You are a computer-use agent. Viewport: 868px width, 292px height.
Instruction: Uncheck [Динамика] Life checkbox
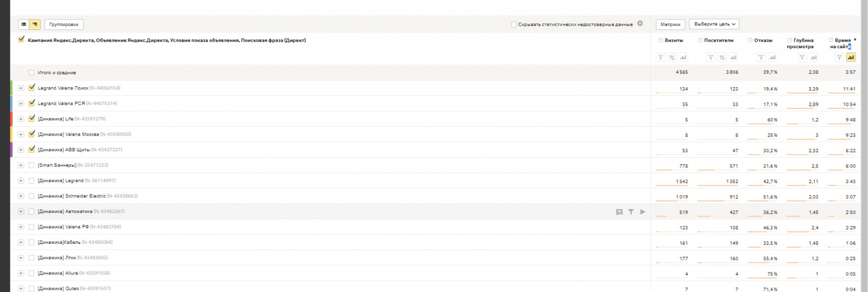click(x=31, y=119)
